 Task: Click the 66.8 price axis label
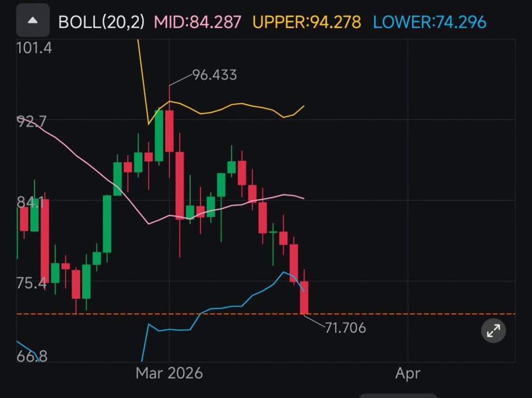tap(32, 356)
